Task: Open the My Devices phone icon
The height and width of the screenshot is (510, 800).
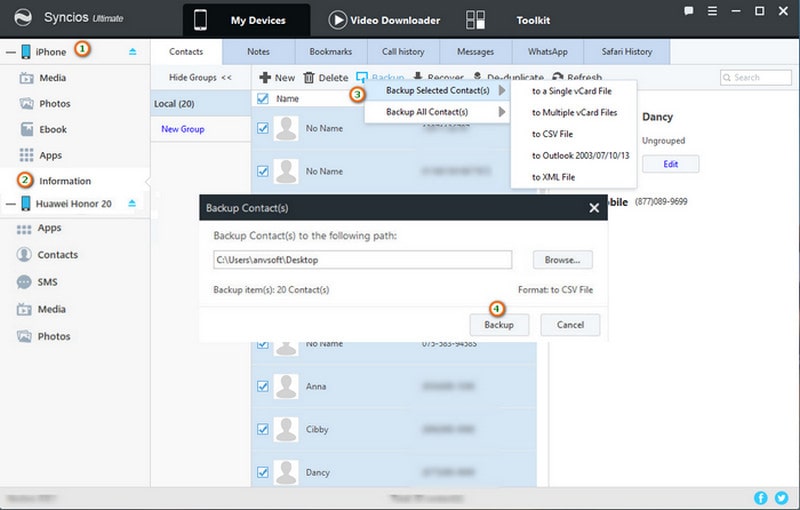Action: coord(200,20)
